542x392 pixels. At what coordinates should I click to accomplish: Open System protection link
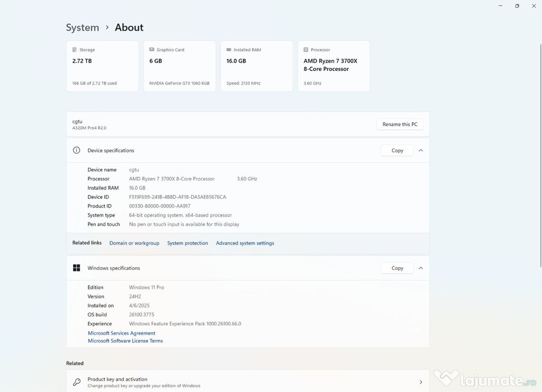point(188,243)
